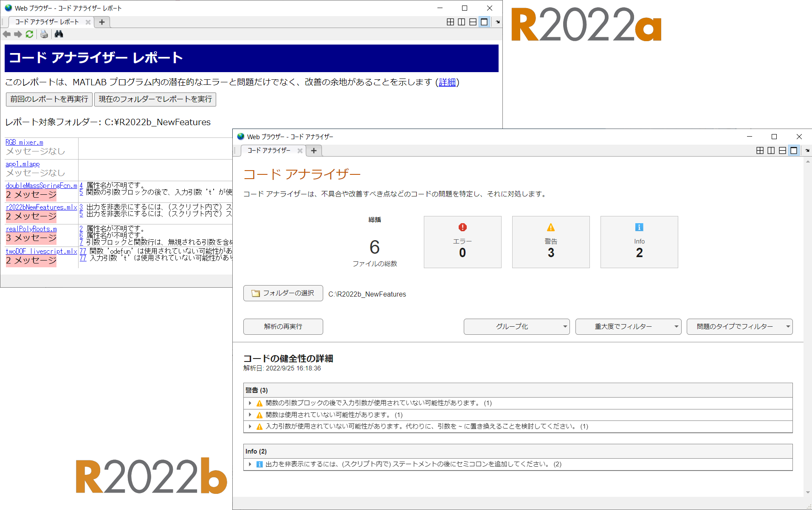This screenshot has width=812, height=510.
Task: Minimize the R2022a report window
Action: pos(440,8)
